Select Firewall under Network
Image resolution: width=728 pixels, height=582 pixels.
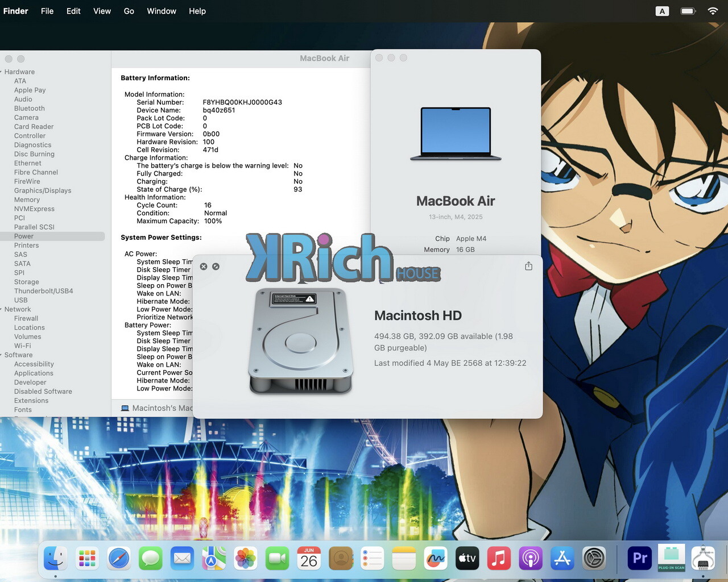26,318
